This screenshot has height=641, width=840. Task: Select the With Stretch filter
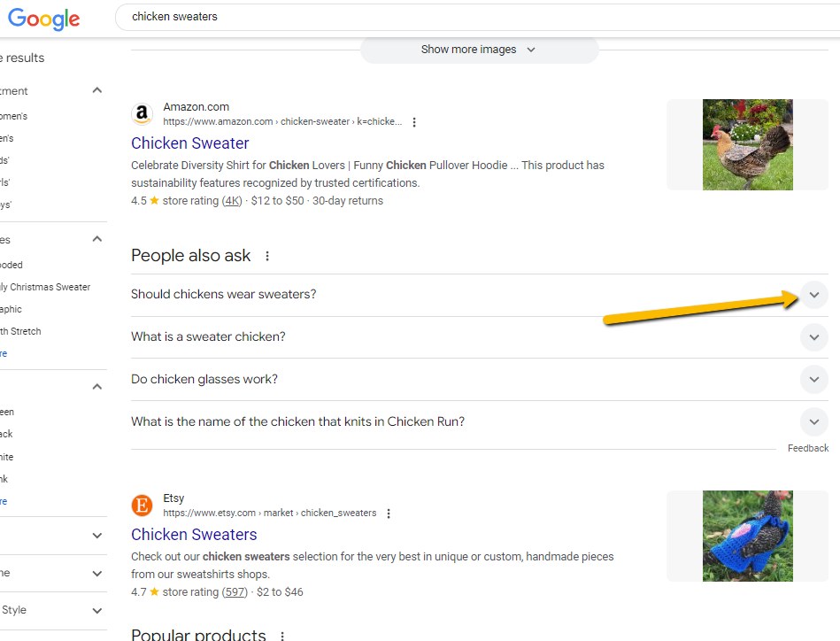point(20,331)
